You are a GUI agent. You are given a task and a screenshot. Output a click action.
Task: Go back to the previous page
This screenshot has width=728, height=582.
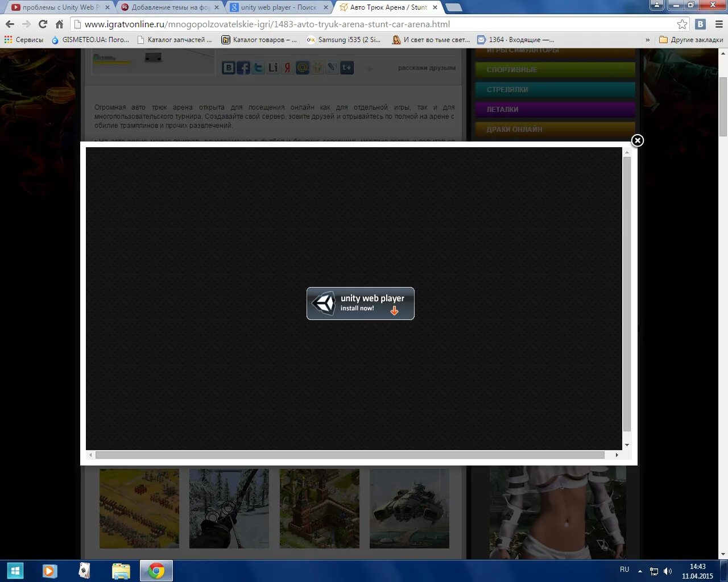coord(10,24)
